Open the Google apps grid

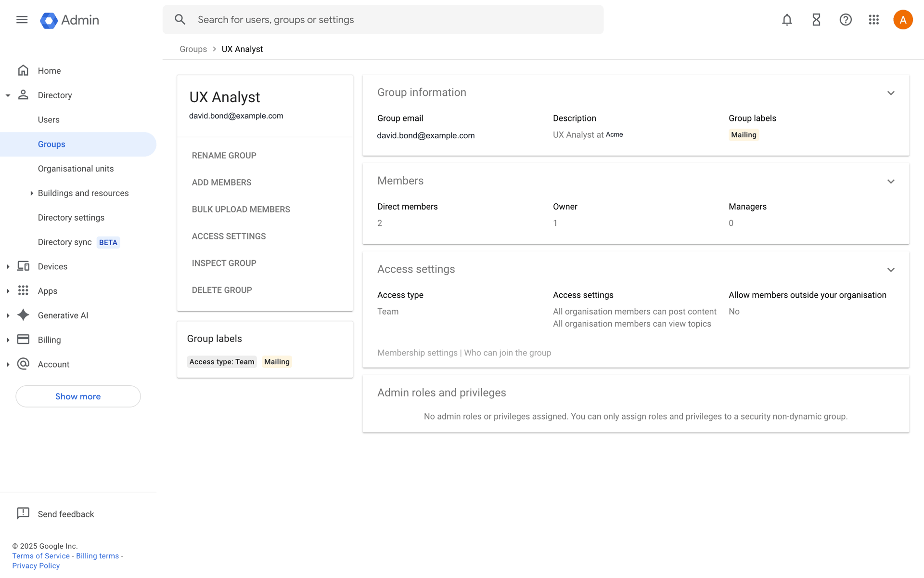tap(874, 20)
